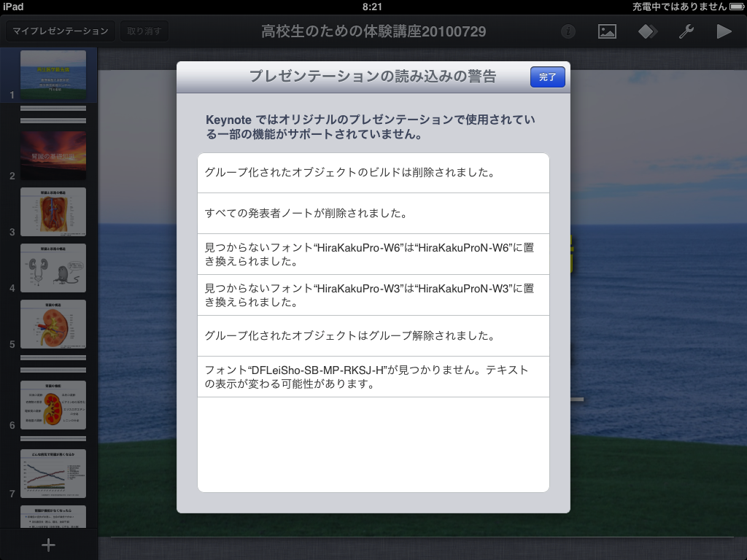Open マイプレゼンテーション (My Presentations)
The height and width of the screenshot is (560, 747).
(x=61, y=31)
